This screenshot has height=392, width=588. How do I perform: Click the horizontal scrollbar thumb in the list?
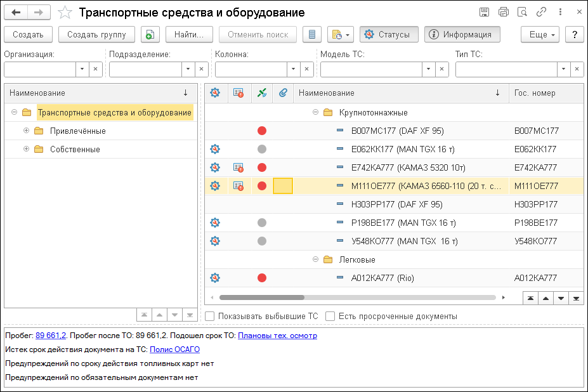pos(262,297)
